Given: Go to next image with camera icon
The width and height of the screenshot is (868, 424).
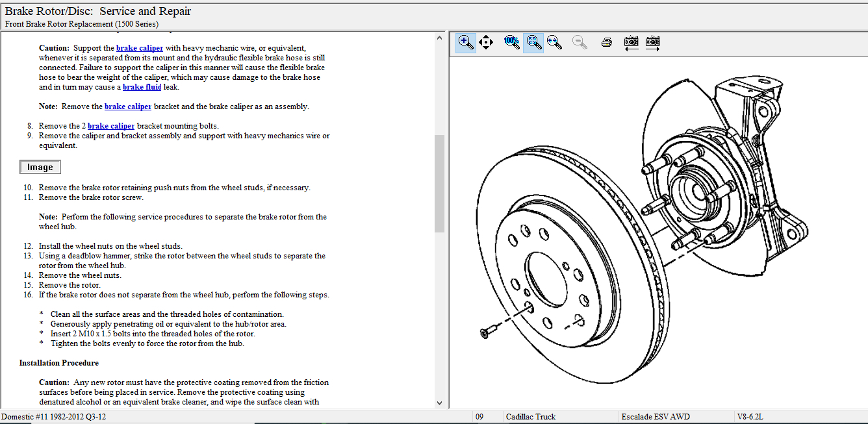Looking at the screenshot, I should [653, 43].
